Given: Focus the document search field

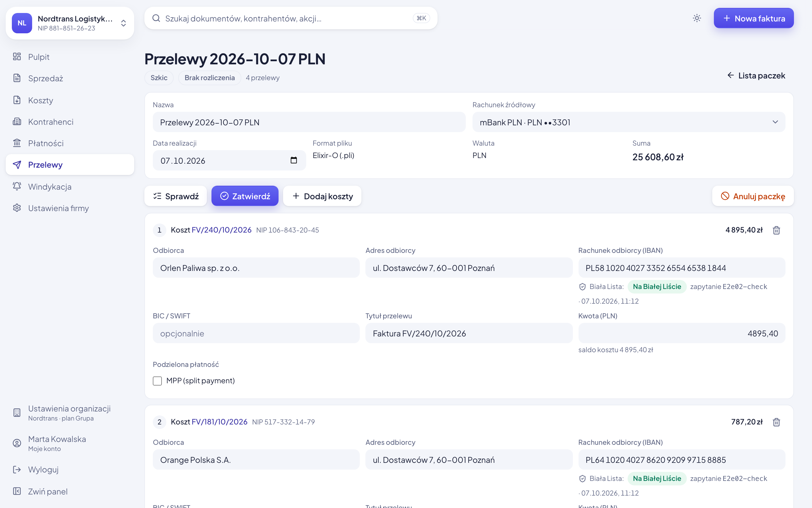Looking at the screenshot, I should coord(291,18).
